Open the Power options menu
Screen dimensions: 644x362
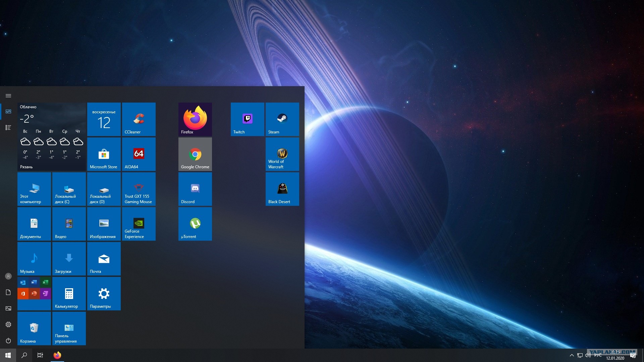(8, 341)
